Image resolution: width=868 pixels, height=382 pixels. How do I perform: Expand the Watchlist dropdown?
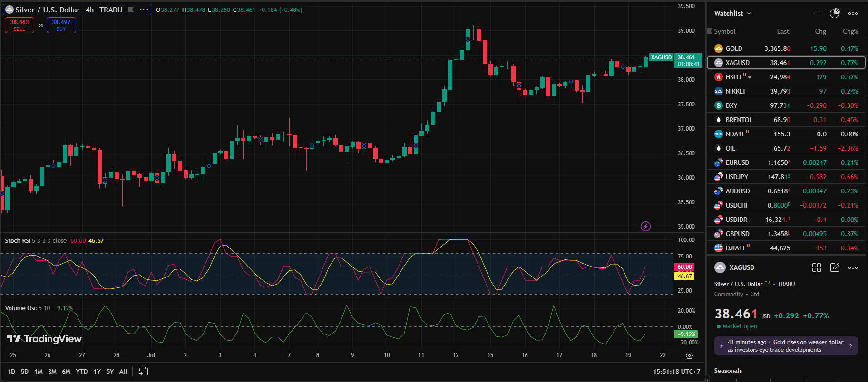[x=732, y=13]
